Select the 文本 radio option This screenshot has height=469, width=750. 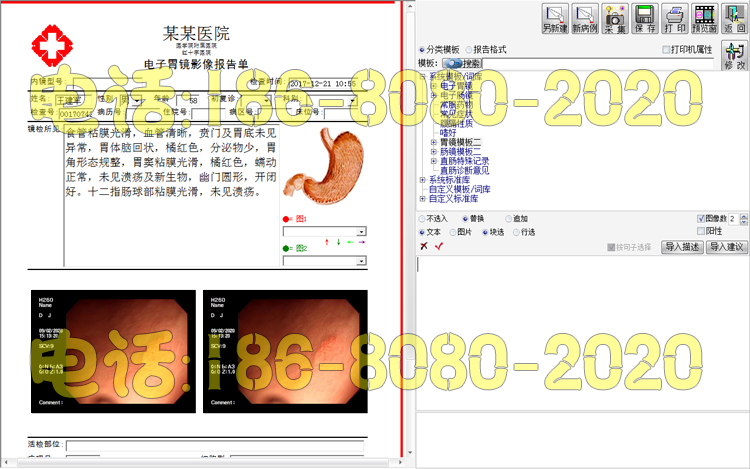pos(422,232)
